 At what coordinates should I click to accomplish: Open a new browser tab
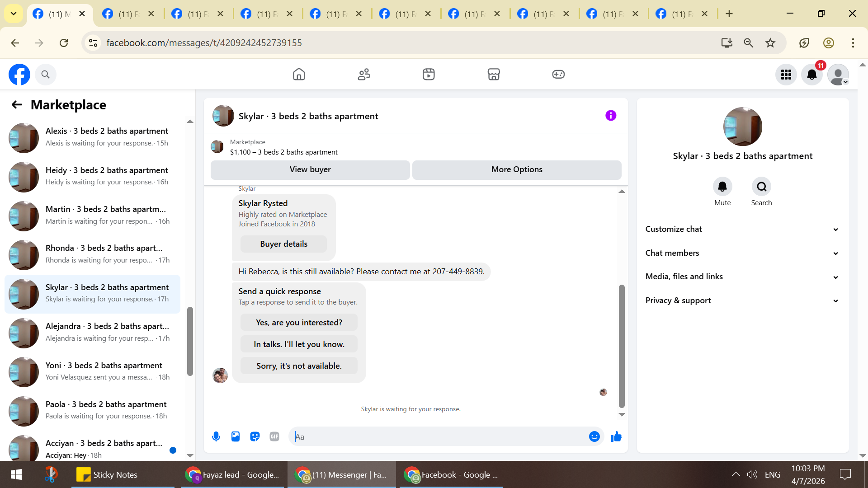729,14
